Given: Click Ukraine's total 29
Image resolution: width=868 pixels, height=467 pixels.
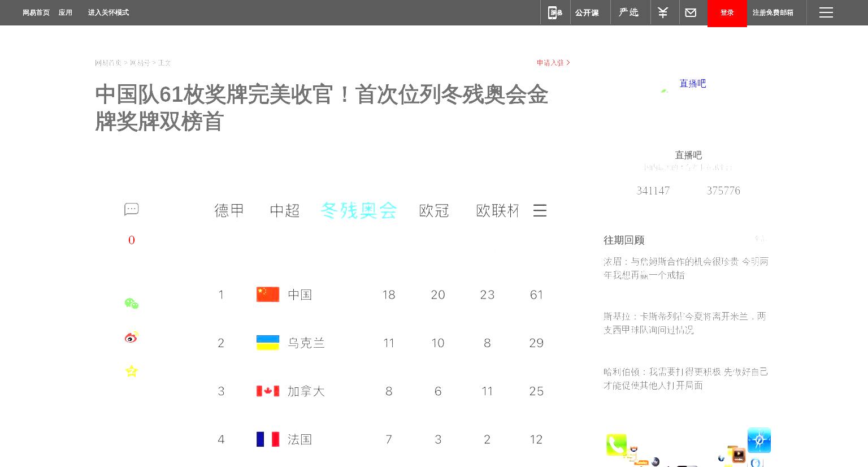Looking at the screenshot, I should [x=536, y=343].
